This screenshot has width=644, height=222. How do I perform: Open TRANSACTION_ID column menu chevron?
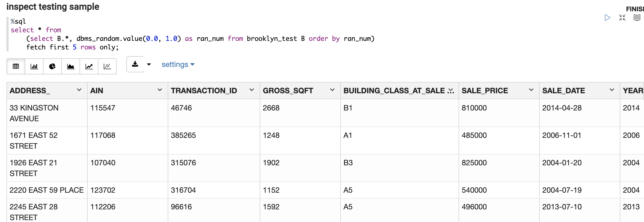252,90
